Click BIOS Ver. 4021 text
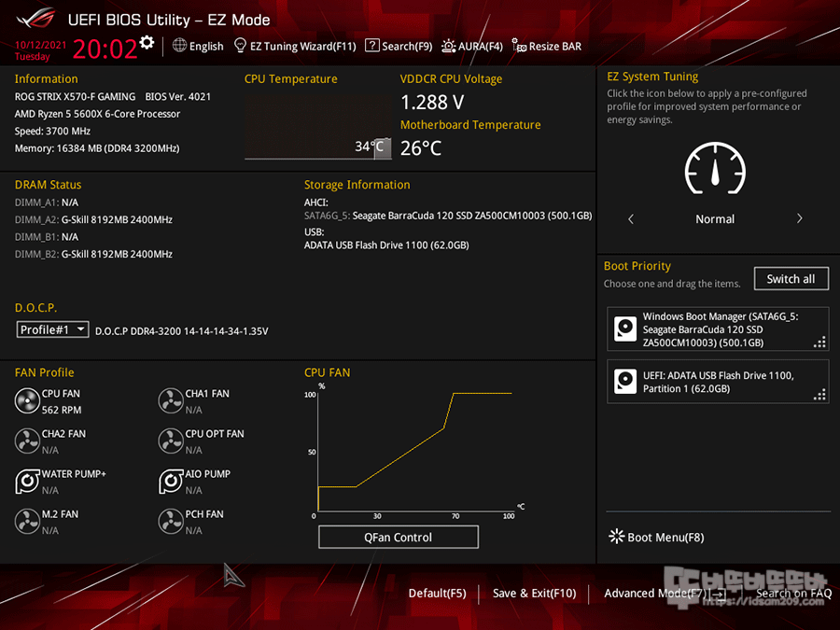The height and width of the screenshot is (630, 840). [x=178, y=96]
